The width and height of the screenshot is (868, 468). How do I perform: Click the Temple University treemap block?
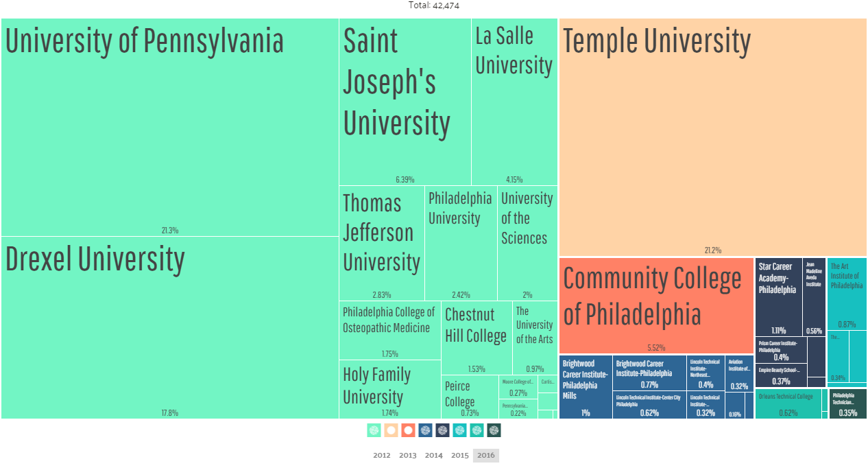713,137
